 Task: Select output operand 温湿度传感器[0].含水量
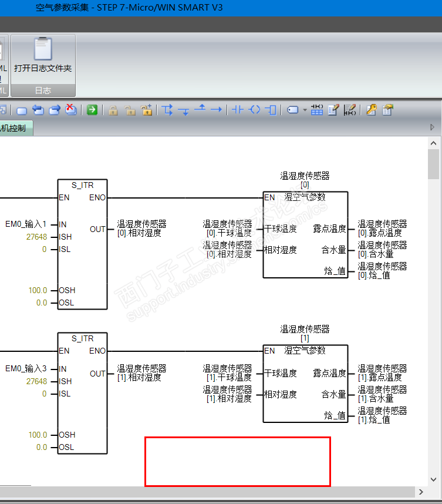pyautogui.click(x=382, y=250)
